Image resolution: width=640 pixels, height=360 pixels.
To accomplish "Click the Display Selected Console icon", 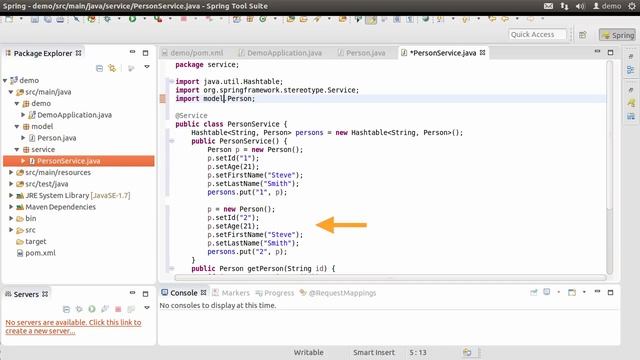I will pos(547,292).
